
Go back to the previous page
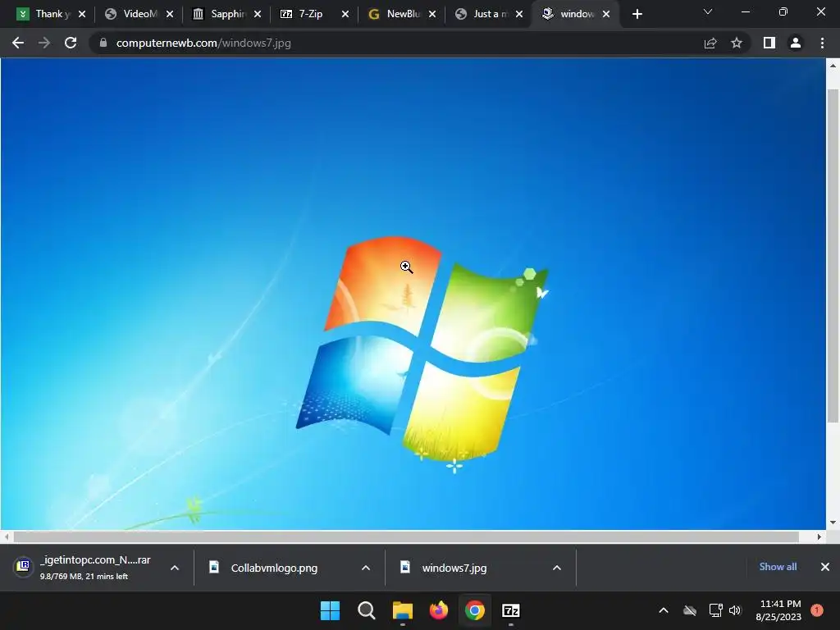pyautogui.click(x=18, y=43)
